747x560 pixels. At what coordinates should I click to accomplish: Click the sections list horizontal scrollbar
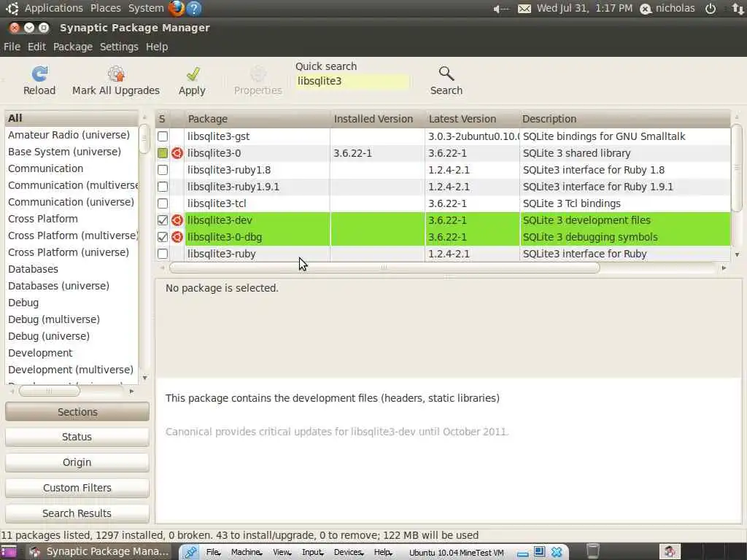pos(50,391)
